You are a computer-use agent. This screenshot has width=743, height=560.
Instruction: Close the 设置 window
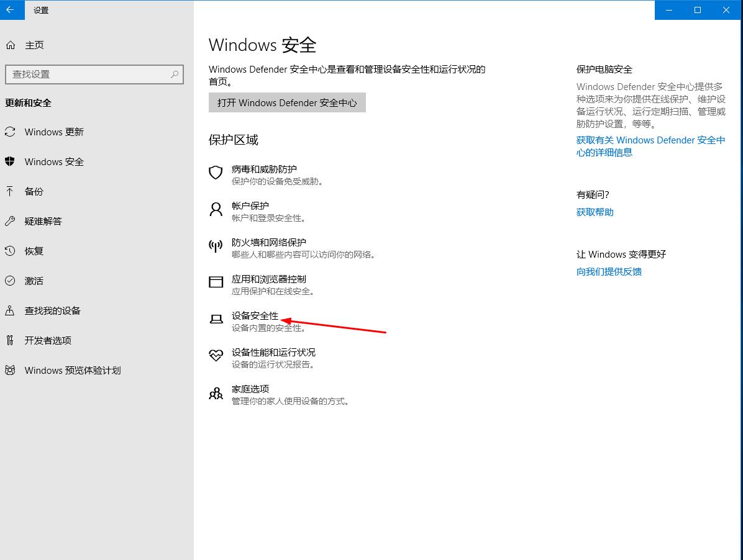(726, 10)
